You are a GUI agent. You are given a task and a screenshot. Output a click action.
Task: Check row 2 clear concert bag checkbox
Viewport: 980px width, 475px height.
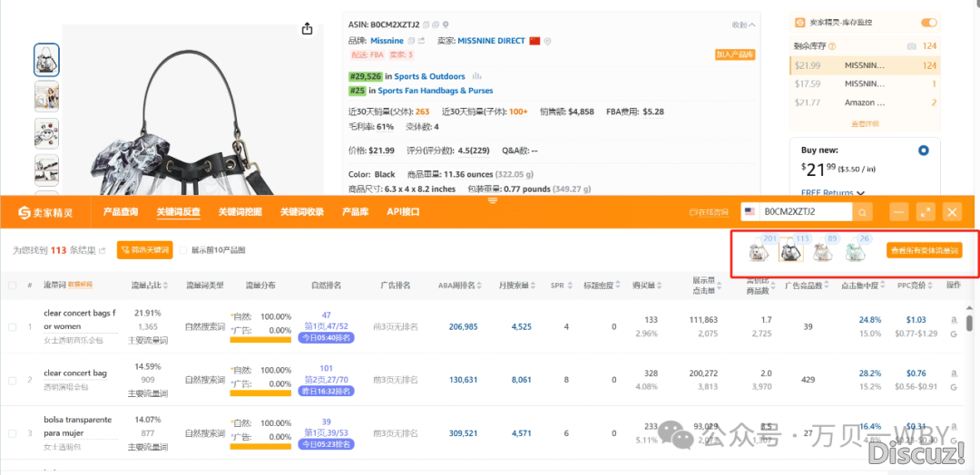coord(13,380)
